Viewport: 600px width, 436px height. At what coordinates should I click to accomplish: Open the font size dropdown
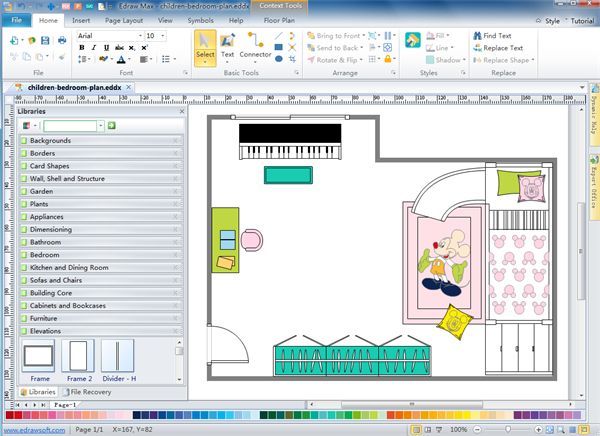163,36
